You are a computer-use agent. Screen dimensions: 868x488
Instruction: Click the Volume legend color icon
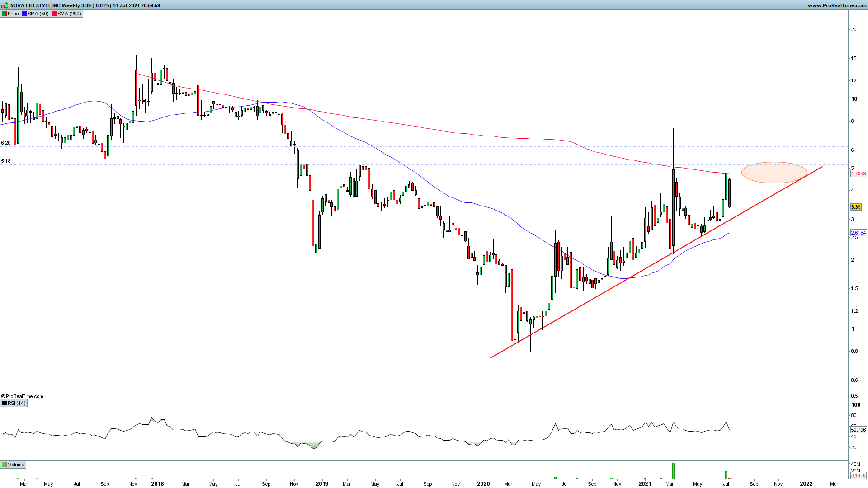[x=5, y=465]
